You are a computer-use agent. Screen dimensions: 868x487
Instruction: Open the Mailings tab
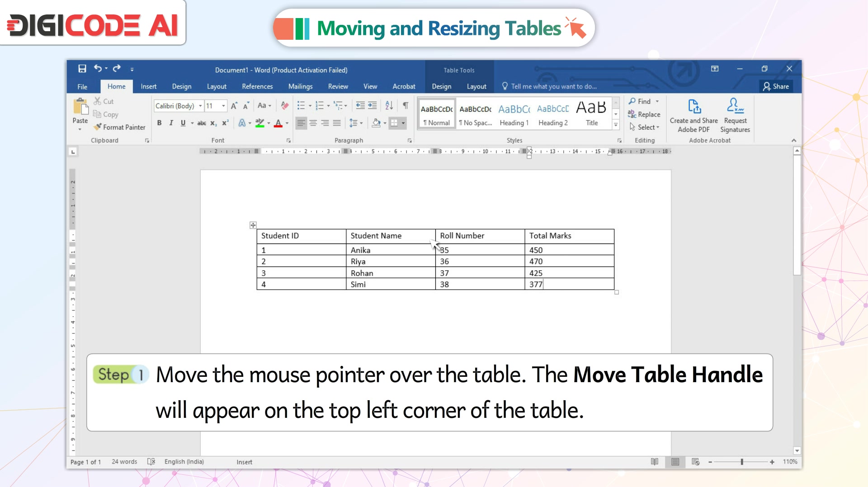pyautogui.click(x=300, y=86)
